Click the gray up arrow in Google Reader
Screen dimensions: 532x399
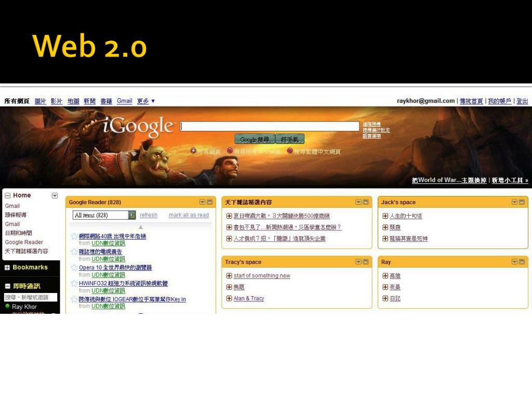click(141, 227)
